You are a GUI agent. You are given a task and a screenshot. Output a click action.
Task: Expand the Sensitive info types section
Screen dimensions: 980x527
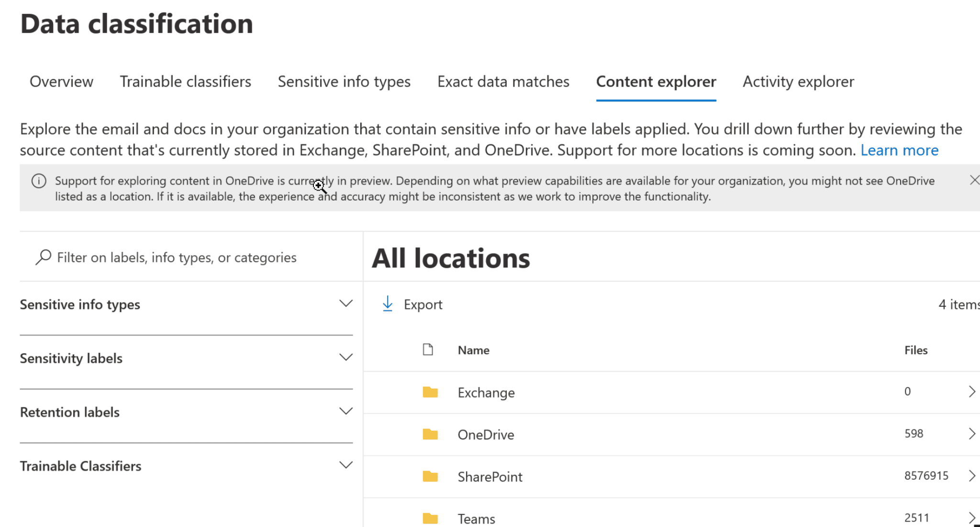tap(346, 303)
